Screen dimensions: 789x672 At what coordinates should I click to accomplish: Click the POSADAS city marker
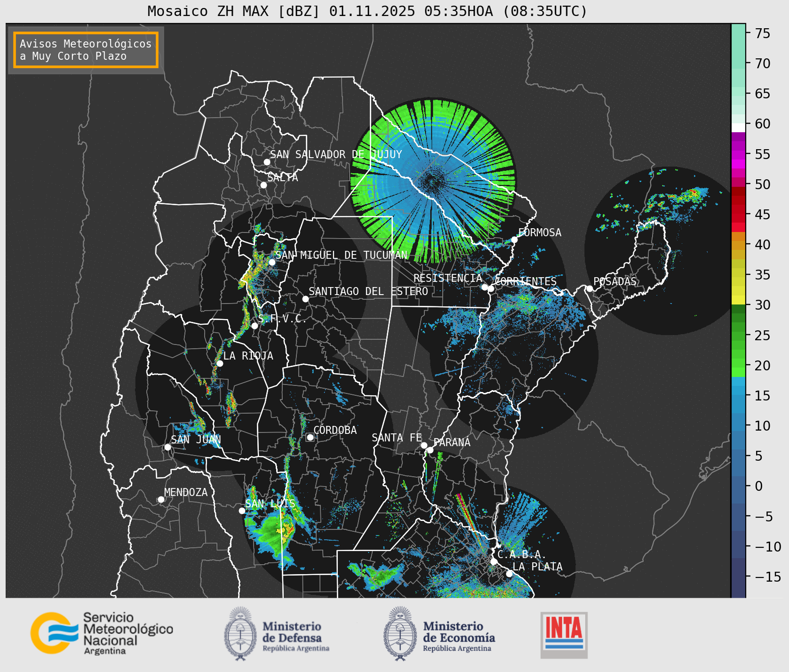click(590, 288)
